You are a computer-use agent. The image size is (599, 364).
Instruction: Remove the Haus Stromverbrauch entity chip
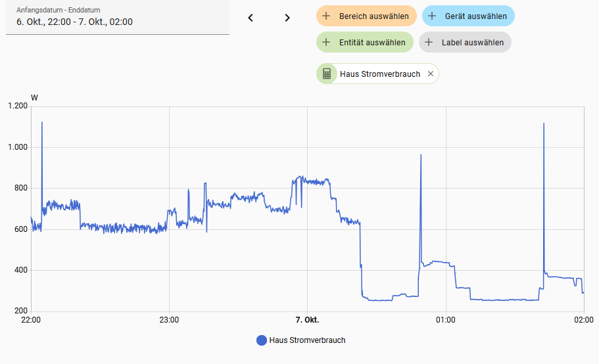[431, 74]
